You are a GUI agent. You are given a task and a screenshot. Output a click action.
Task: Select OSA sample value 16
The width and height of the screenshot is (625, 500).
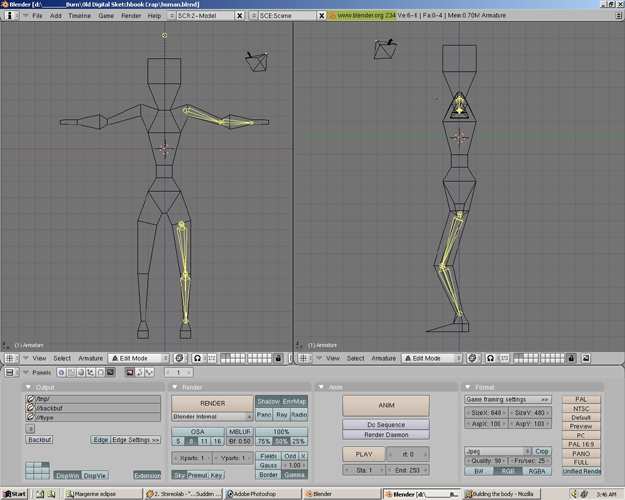217,441
